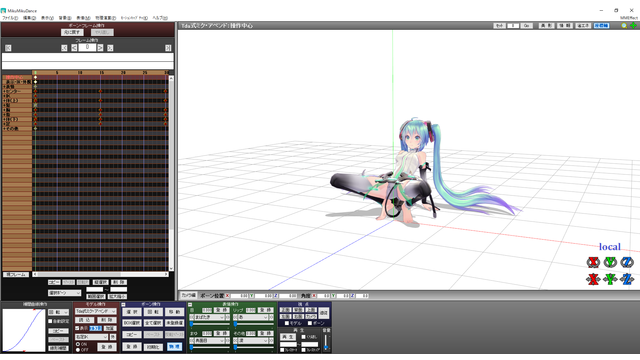Step back one frame arrow

pos(74,48)
